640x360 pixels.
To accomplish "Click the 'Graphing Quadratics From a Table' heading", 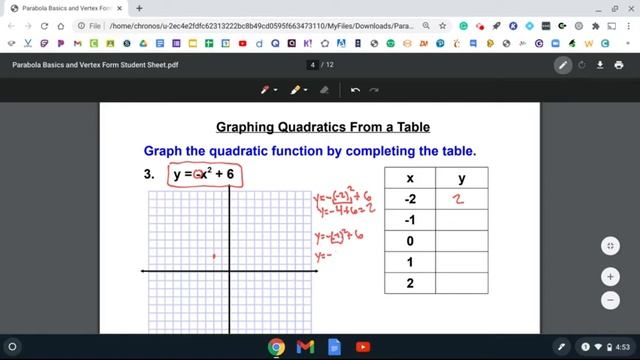I will point(323,127).
